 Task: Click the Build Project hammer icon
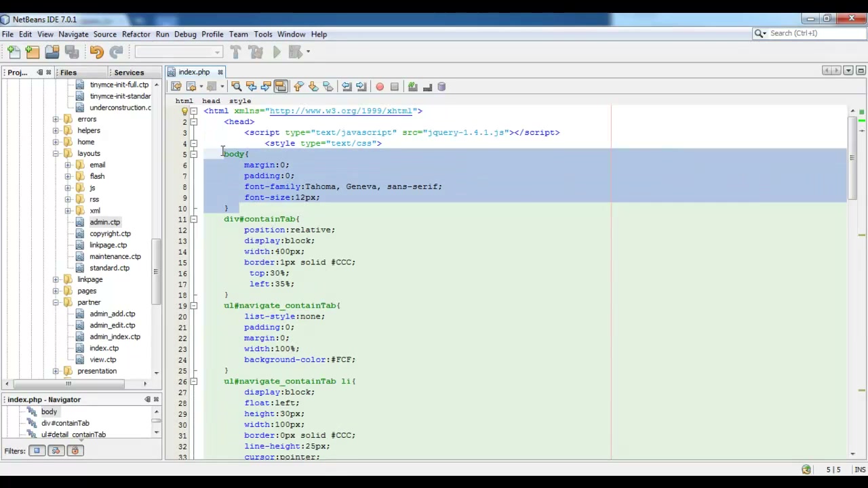(x=235, y=52)
